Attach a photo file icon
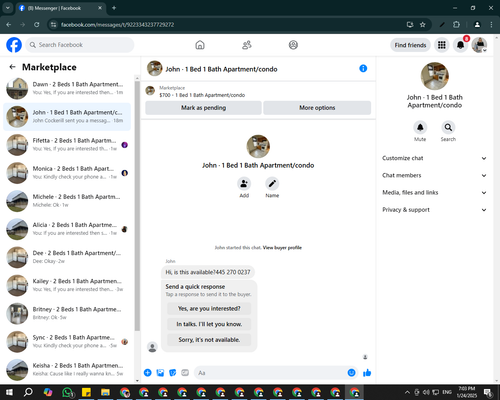This screenshot has height=400, width=500. 160,373
